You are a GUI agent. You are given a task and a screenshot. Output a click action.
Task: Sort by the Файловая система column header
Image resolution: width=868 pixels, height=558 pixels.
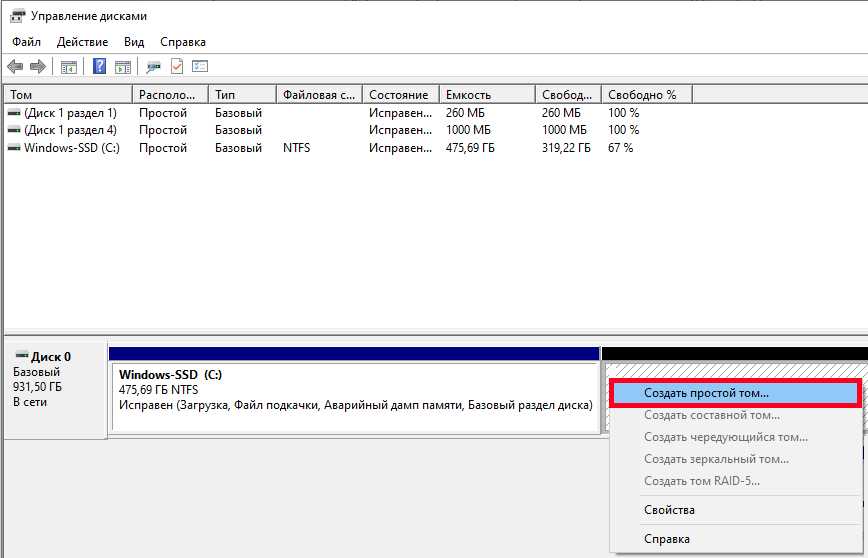tap(319, 95)
